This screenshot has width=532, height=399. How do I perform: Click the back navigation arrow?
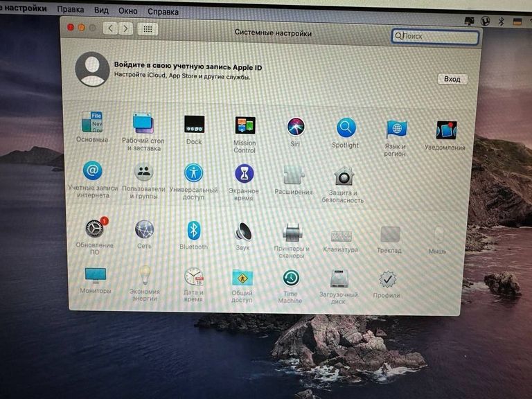[109, 28]
